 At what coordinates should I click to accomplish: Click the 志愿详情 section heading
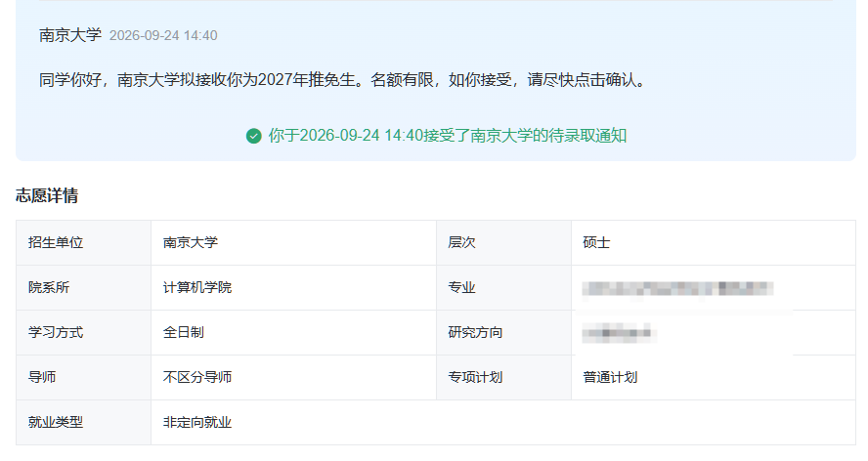47,195
